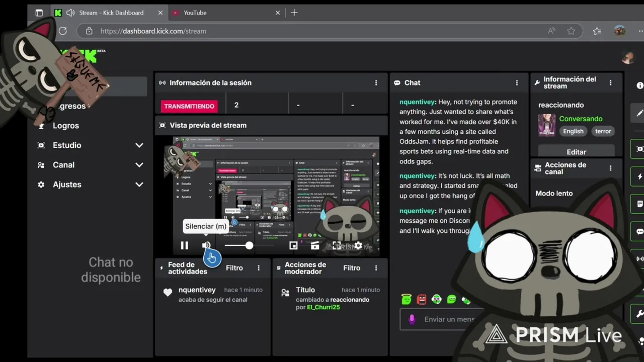Click the heart follow icon in activity feed
This screenshot has height=362, width=644.
click(168, 293)
